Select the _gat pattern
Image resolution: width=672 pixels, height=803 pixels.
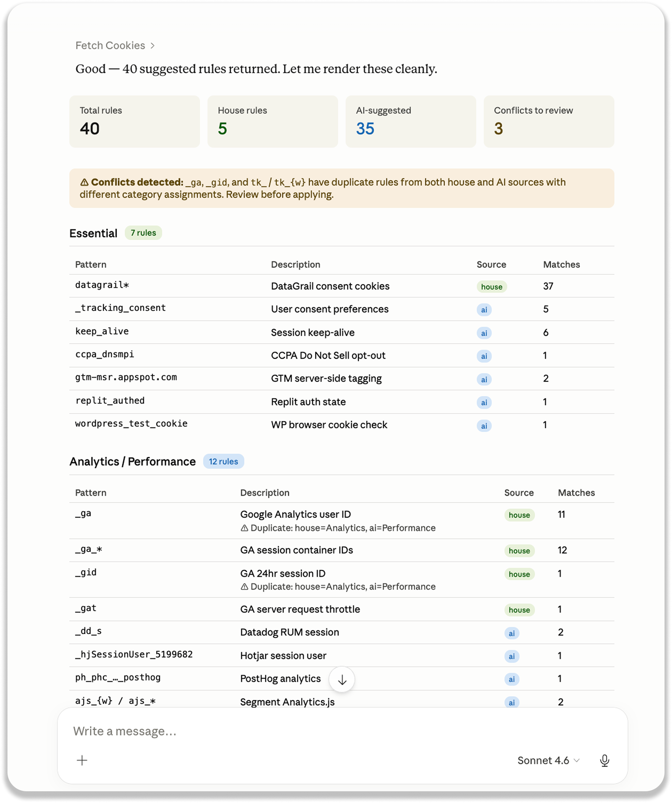pos(86,608)
